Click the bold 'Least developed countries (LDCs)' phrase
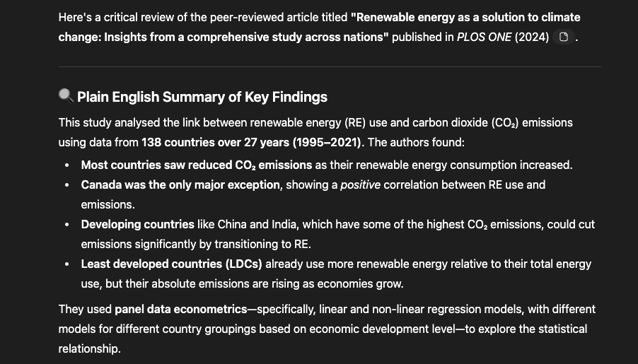Image resolution: width=638 pixels, height=364 pixels. 171,264
